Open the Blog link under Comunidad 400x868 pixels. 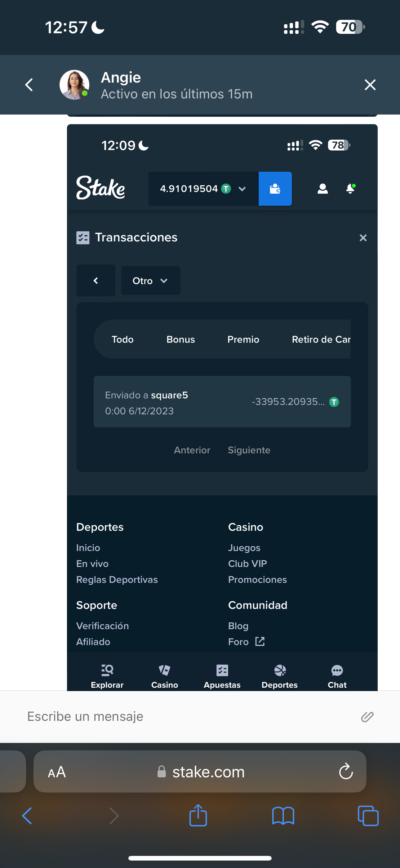coord(238,626)
